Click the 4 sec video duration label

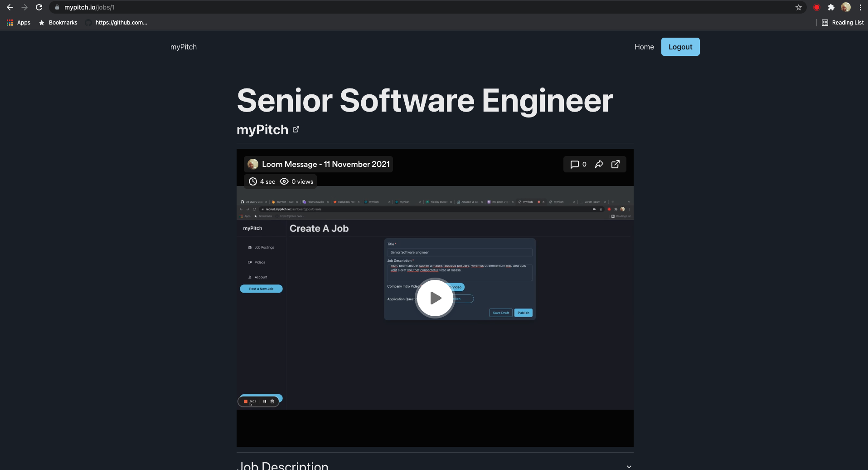click(x=262, y=181)
